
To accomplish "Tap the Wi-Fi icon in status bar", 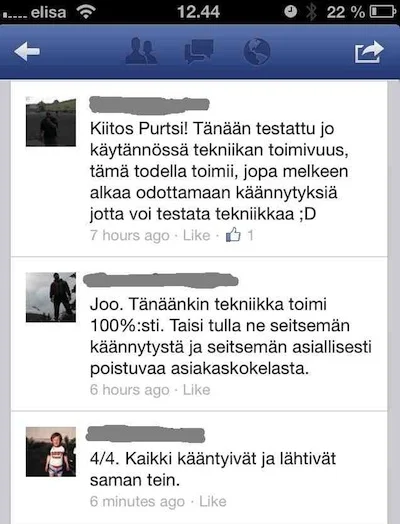I will coord(86,12).
